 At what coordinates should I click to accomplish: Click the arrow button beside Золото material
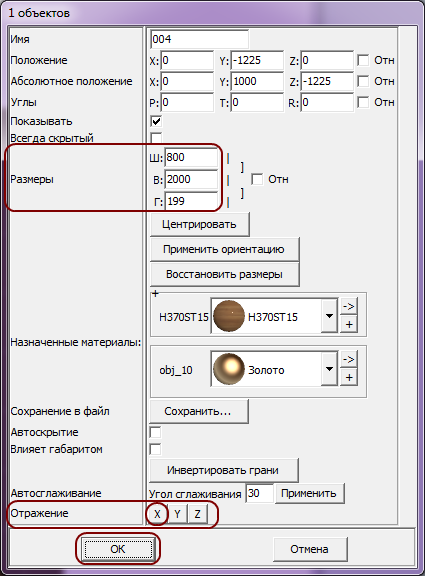pos(349,359)
